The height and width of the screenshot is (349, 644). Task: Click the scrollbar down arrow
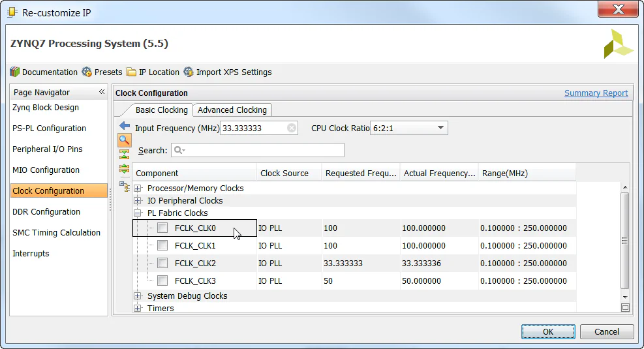[x=624, y=297]
